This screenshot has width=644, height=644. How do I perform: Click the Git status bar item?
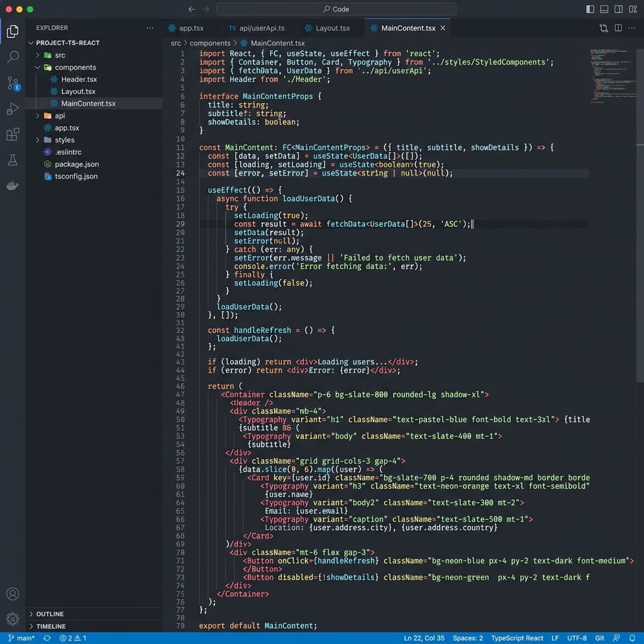coord(599,638)
